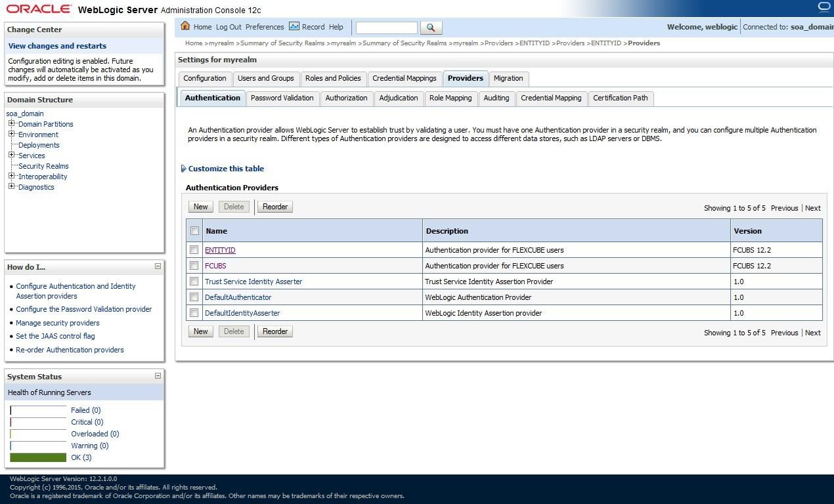Image resolution: width=834 pixels, height=504 pixels.
Task: Check the ENTITYID provider row checkbox
Action: tap(194, 250)
